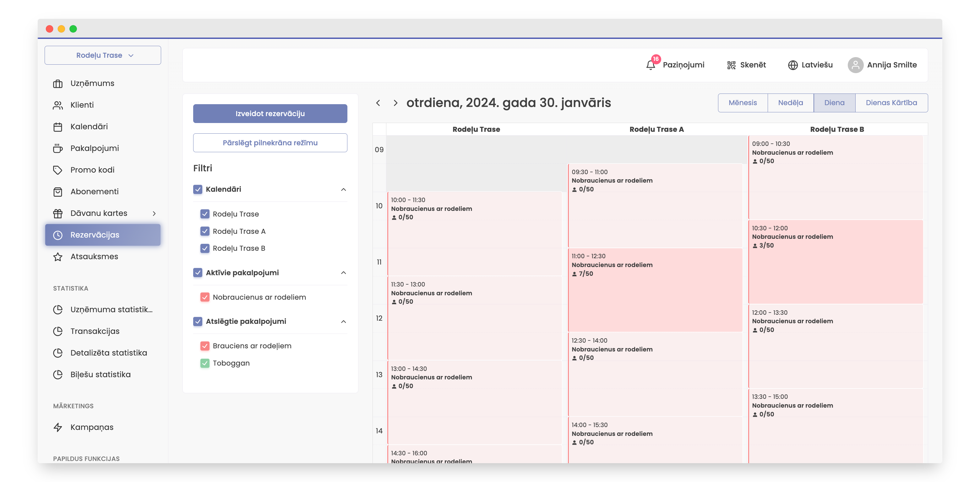Image resolution: width=980 pixels, height=482 pixels.
Task: Click Pārslēgt pilnekrāna režīmu button
Action: click(270, 142)
